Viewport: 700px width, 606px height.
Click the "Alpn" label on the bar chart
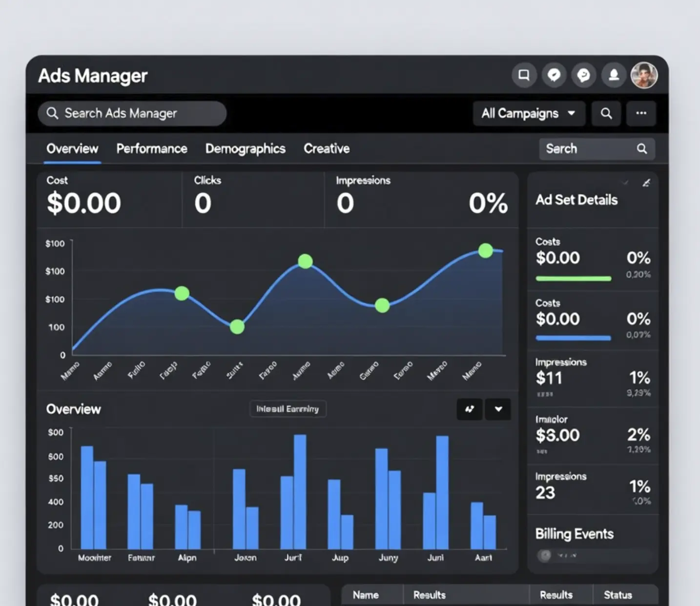[187, 558]
